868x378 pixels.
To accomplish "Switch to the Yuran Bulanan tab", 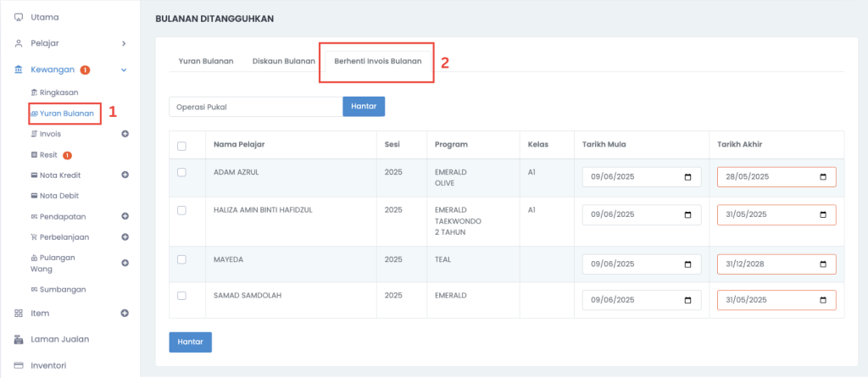I will click(x=206, y=61).
